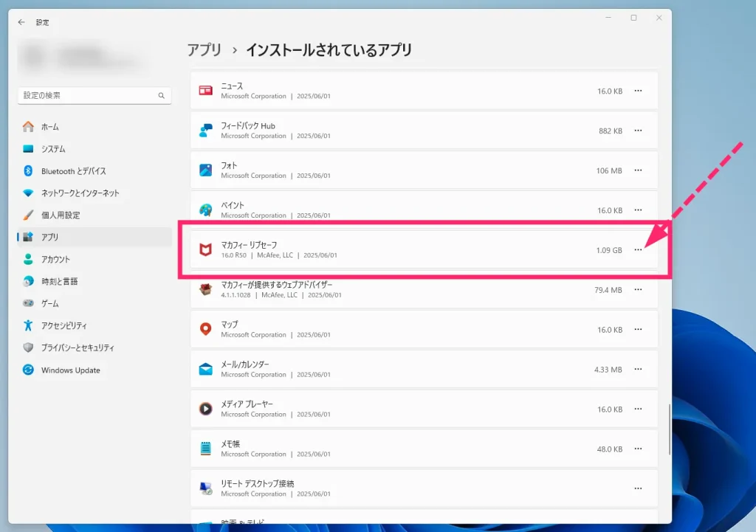
Task: Click the accessibility figure icon
Action: point(29,325)
